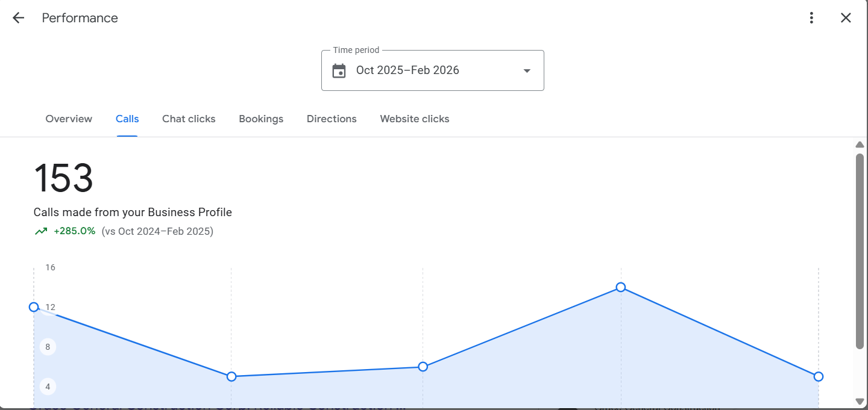Select the highest peak data point on chart
Screen dimensions: 868x410
(621, 287)
